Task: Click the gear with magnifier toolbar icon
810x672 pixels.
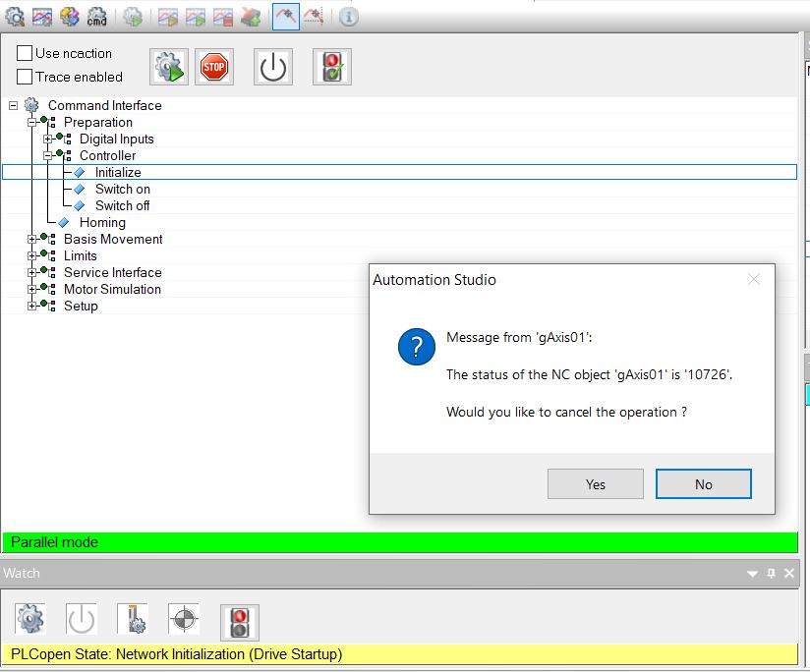Action: click(15, 17)
